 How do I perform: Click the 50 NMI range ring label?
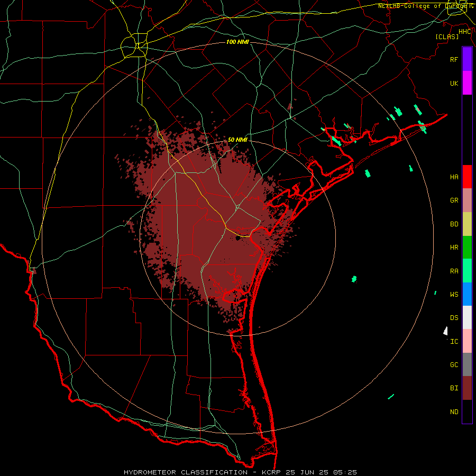(x=237, y=140)
